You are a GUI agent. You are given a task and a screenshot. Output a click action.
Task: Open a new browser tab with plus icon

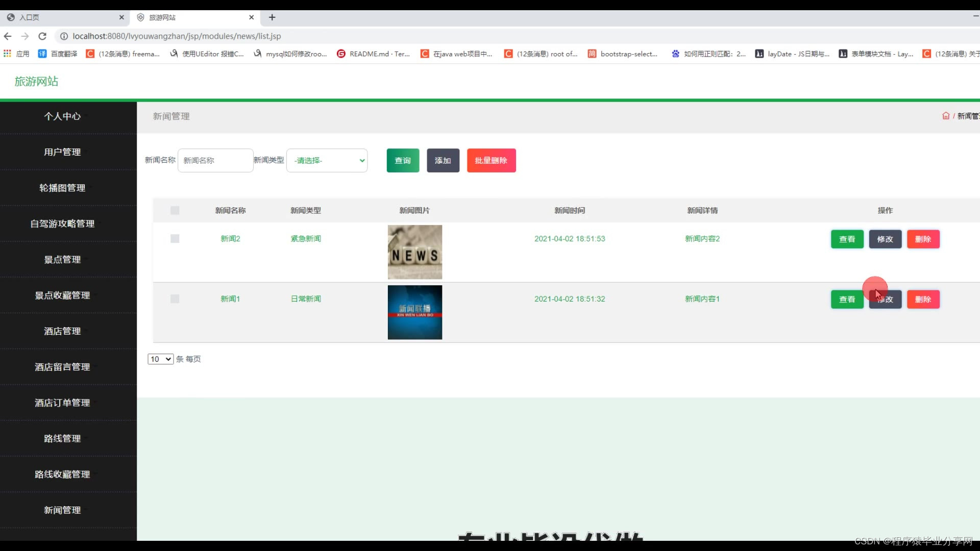click(x=272, y=17)
